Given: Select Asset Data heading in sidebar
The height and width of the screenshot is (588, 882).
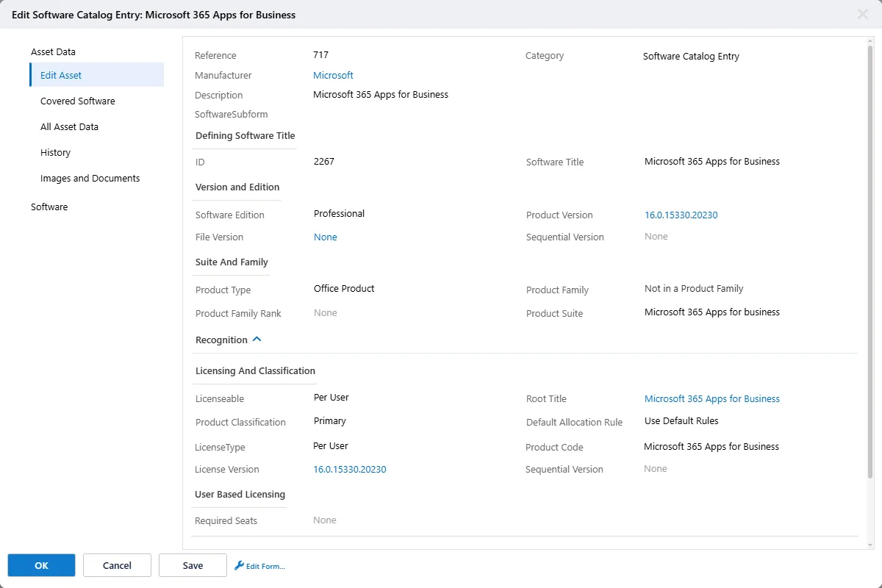Looking at the screenshot, I should (x=53, y=51).
